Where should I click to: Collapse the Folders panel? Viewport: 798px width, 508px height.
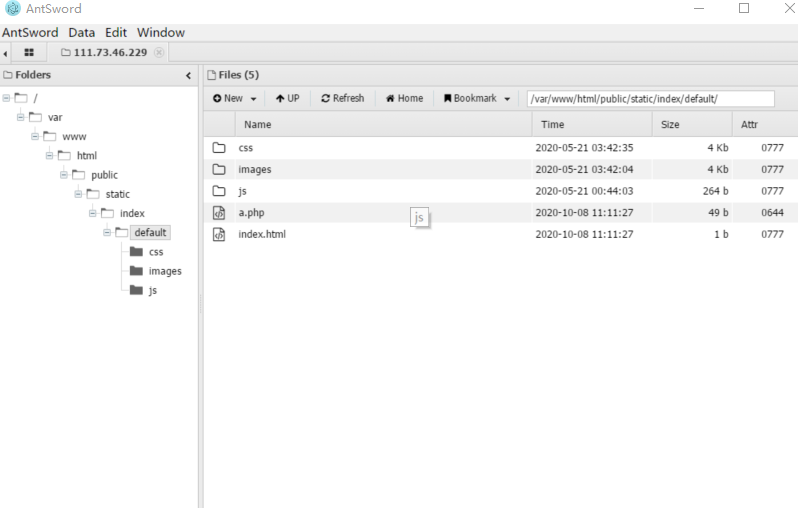tap(188, 75)
